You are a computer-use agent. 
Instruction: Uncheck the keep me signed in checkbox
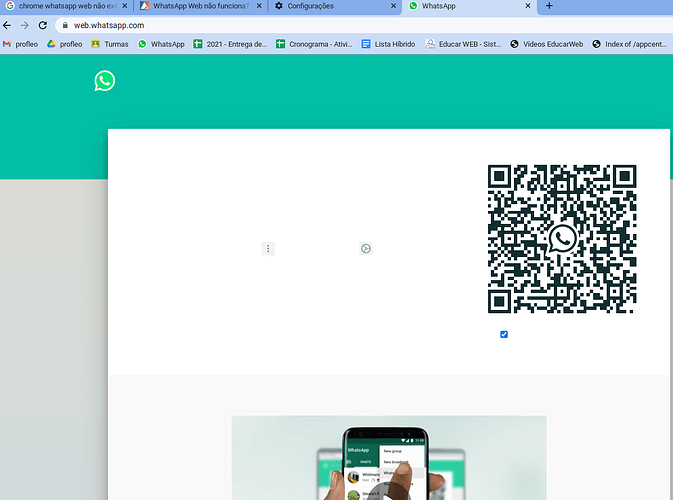(504, 334)
